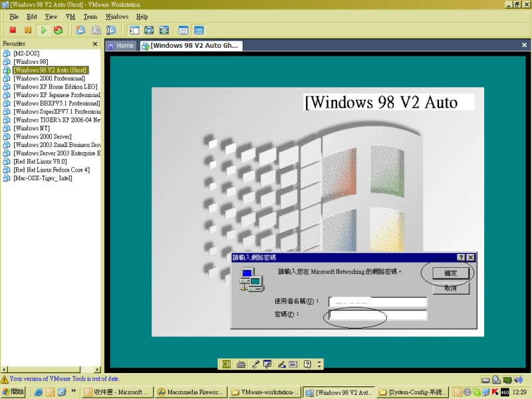This screenshot has height=399, width=532.
Task: Click the red Power Off toolbar button
Action: coord(13,30)
